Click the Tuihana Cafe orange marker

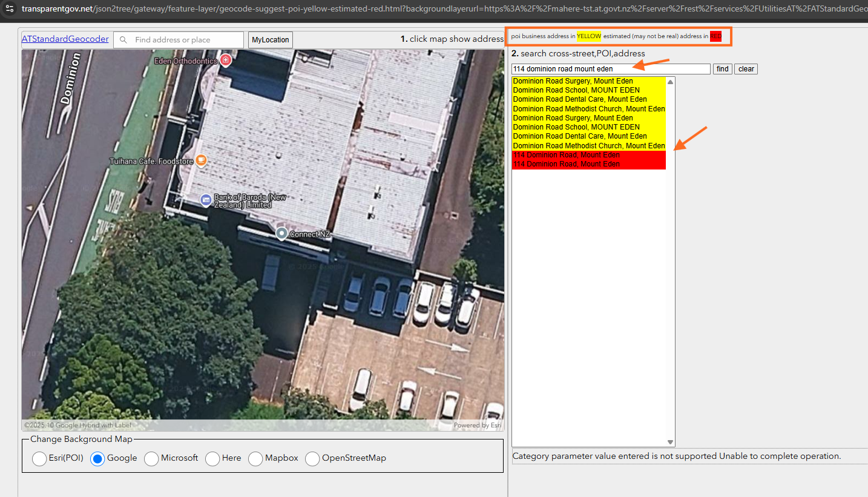[201, 160]
